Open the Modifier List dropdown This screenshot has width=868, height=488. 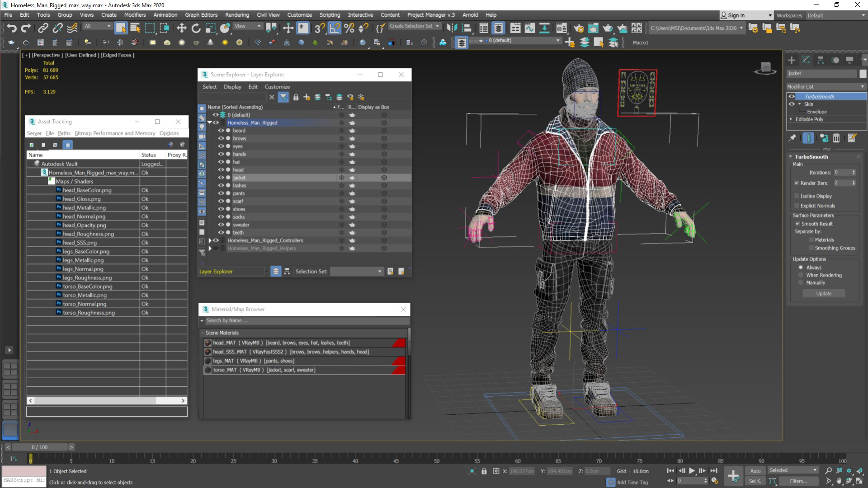826,87
